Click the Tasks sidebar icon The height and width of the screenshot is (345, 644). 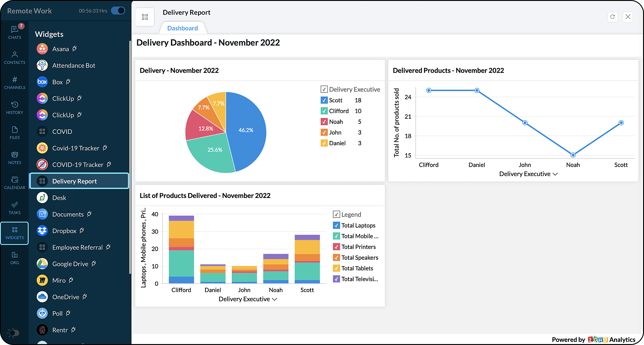(x=14, y=207)
